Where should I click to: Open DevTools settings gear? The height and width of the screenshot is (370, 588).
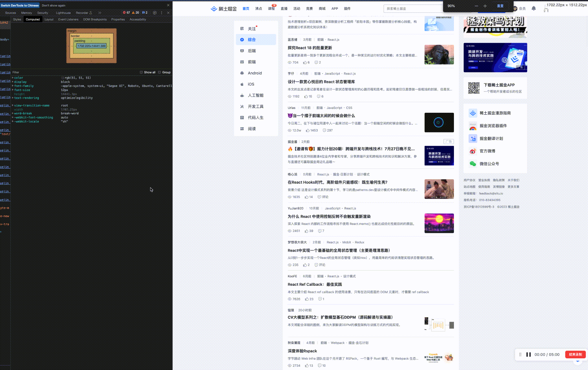[155, 13]
